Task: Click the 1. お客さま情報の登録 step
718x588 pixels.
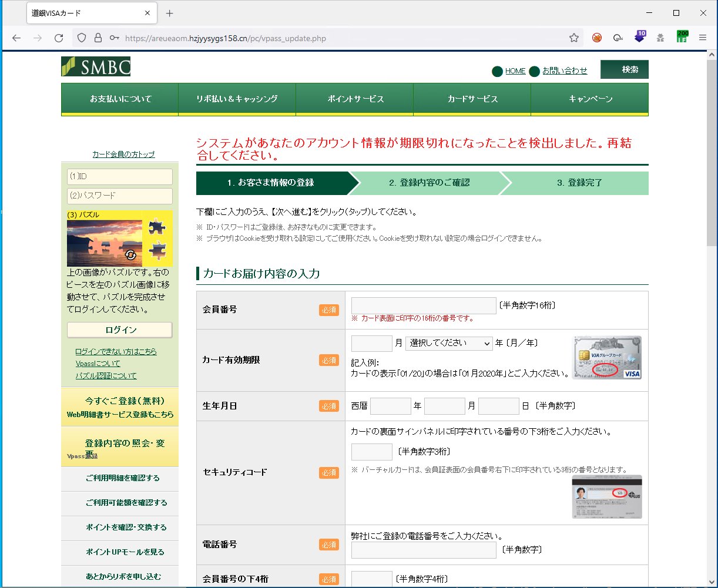Action: 271,183
